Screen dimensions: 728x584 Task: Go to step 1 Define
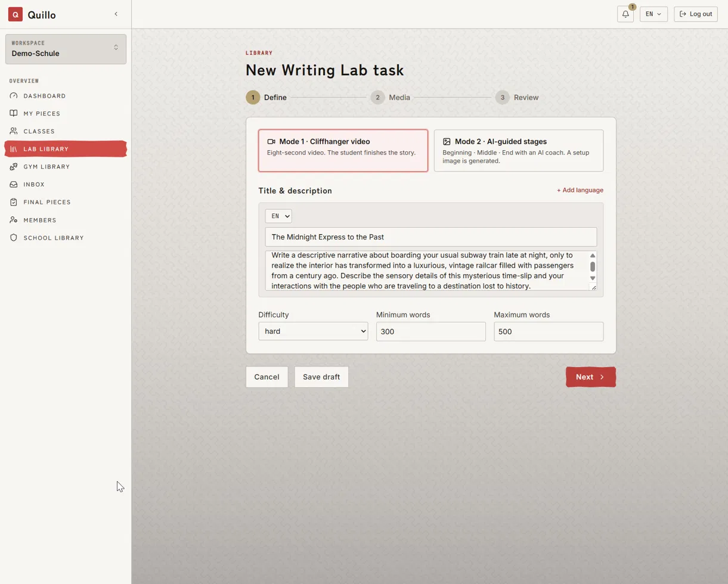pyautogui.click(x=267, y=97)
